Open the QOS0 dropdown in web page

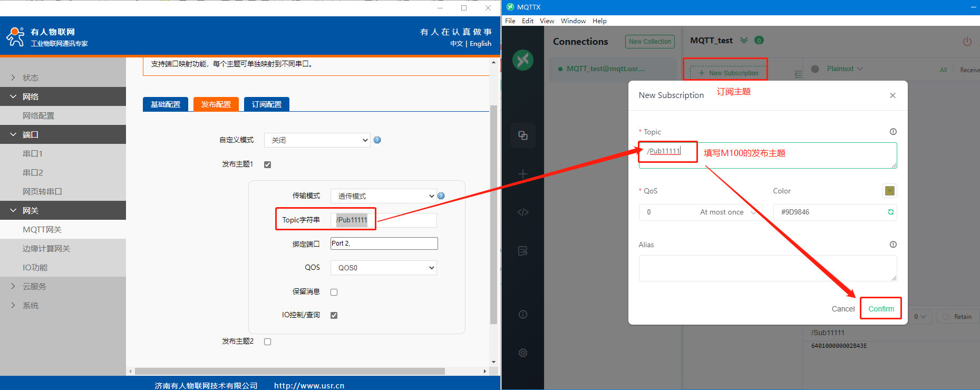(383, 268)
